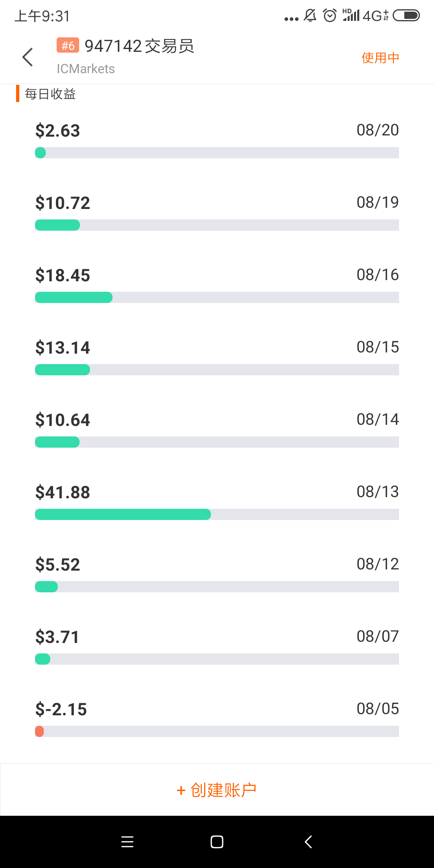Tap the "+ 创建账户" create account button
Image resolution: width=434 pixels, height=868 pixels.
[x=217, y=790]
